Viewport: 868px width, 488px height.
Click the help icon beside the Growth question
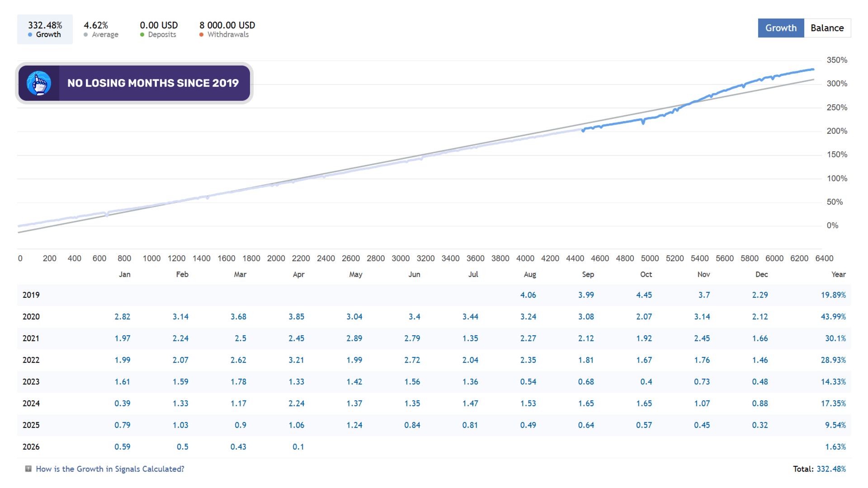coord(28,469)
